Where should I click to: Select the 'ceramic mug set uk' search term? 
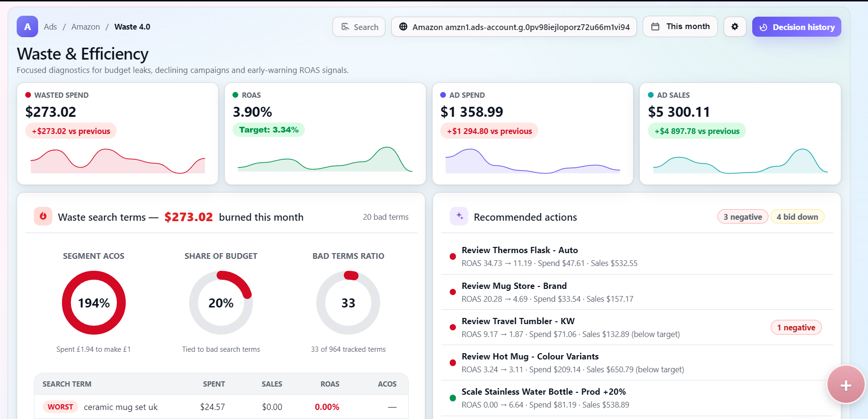pyautogui.click(x=121, y=407)
